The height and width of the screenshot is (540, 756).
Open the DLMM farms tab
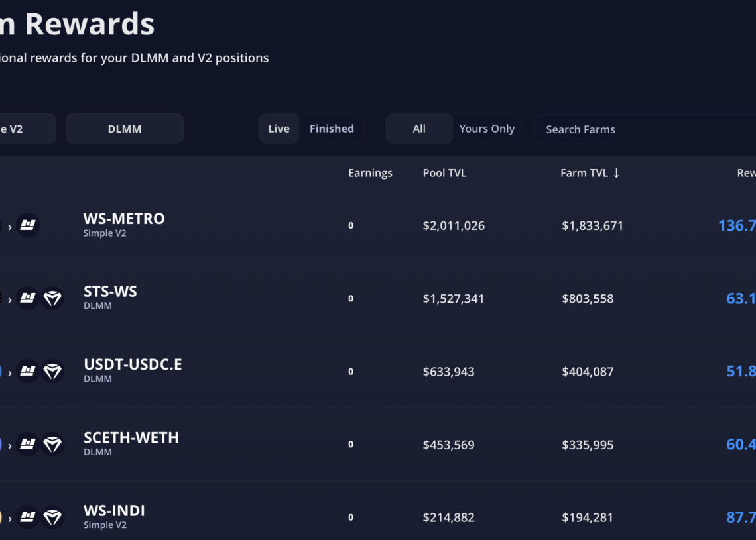tap(125, 129)
